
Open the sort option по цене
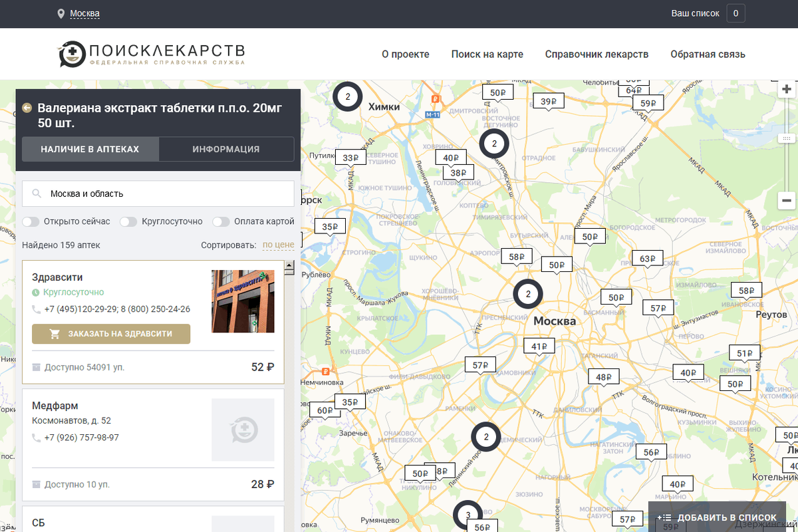[278, 245]
